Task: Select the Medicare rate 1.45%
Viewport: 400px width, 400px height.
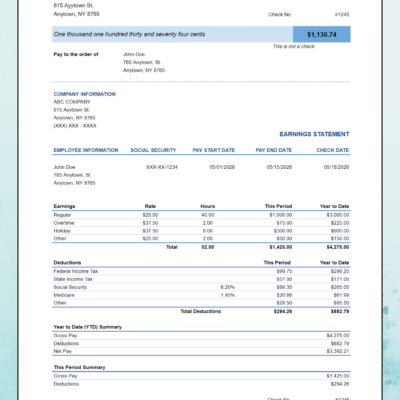Action: [x=228, y=295]
